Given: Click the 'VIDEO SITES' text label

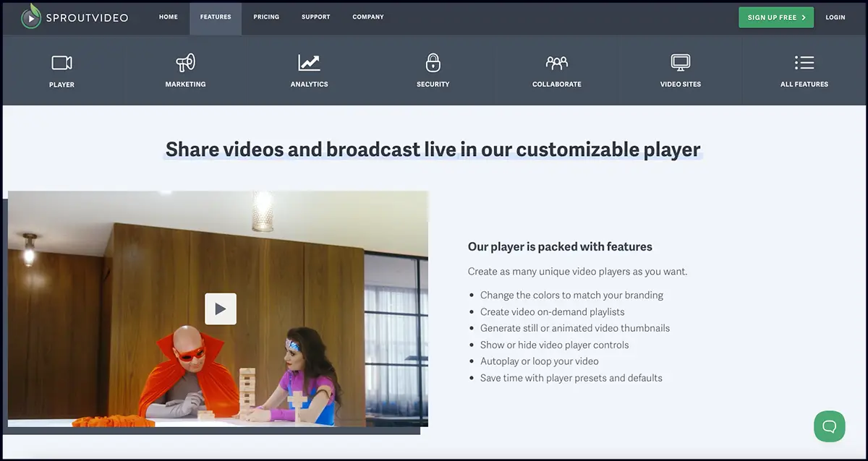Looking at the screenshot, I should tap(681, 85).
